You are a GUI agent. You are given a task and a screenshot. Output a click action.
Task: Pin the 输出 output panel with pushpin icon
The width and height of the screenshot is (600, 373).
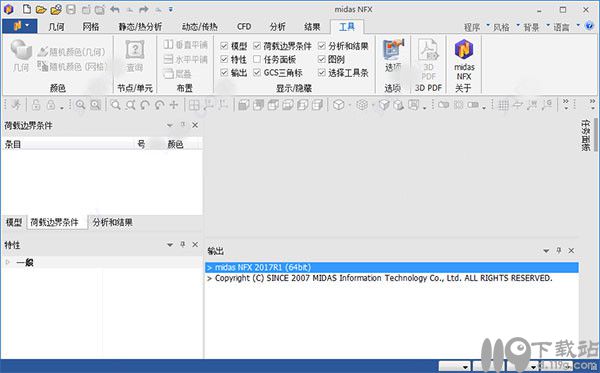click(559, 250)
